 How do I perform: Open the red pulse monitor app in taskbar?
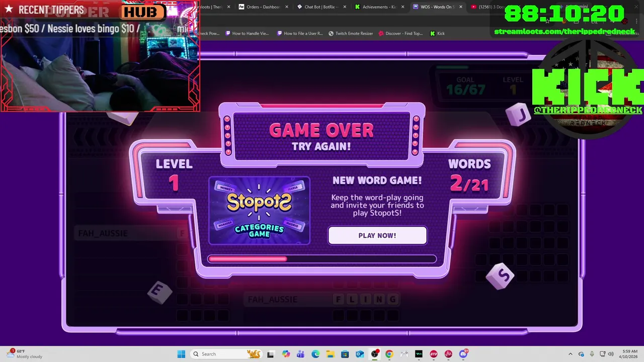coord(448,354)
